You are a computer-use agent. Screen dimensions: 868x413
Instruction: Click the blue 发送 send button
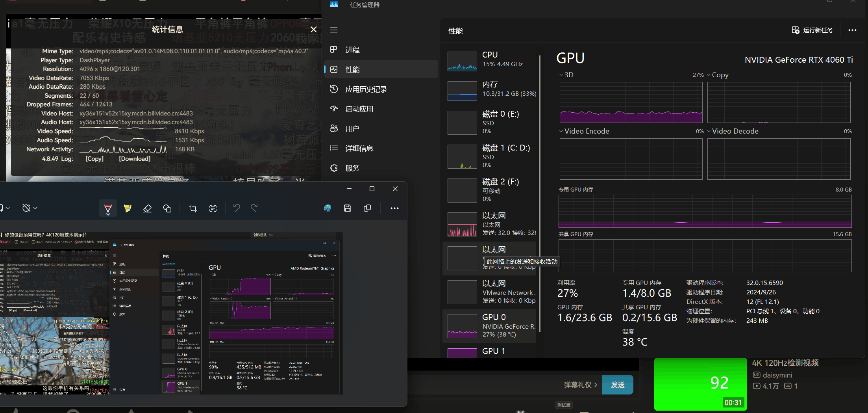(x=618, y=385)
